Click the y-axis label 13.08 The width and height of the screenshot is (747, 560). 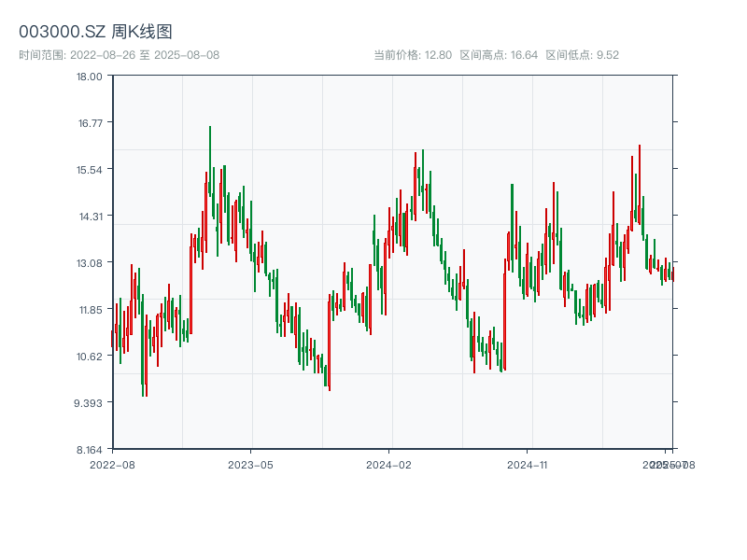pos(90,263)
